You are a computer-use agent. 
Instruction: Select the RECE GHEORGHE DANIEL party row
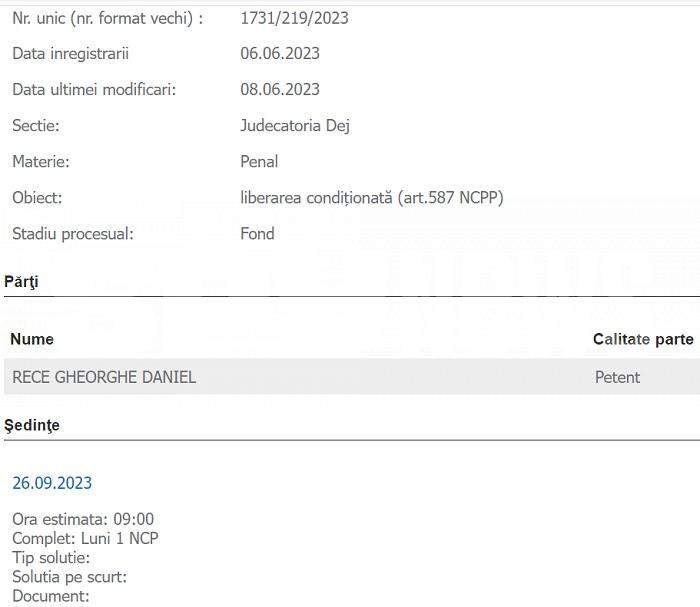352,377
